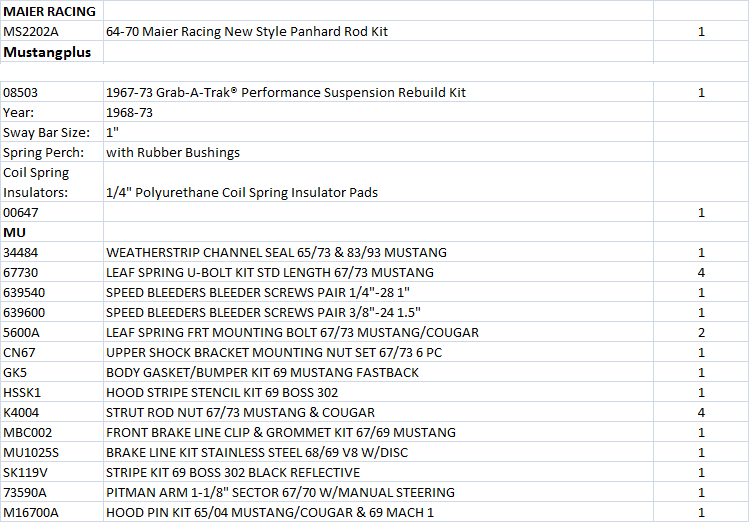Image resolution: width=749 pixels, height=522 pixels.
Task: Select the MAIER RACING header cell
Action: tap(52, 11)
